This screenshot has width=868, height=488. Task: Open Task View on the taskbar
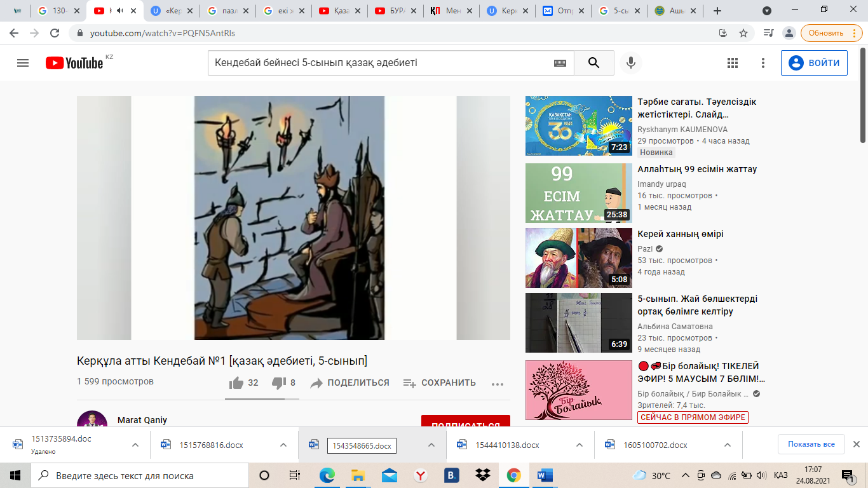point(295,475)
